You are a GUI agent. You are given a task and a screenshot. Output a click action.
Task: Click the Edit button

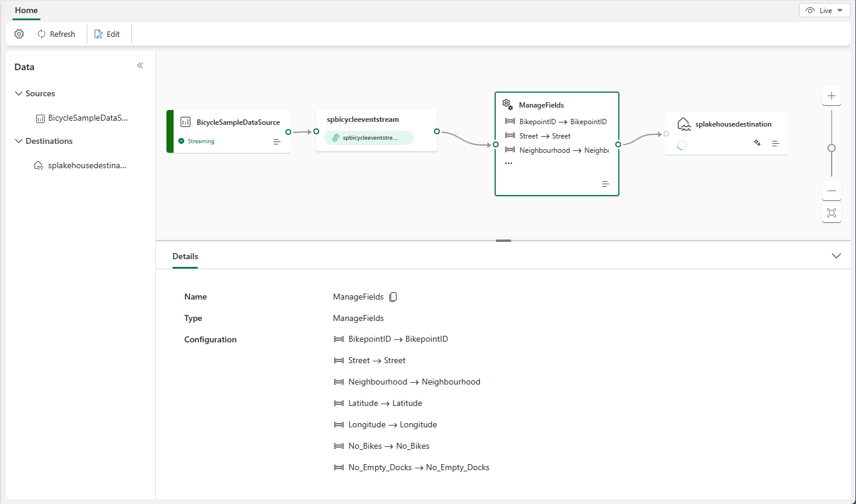tap(107, 34)
